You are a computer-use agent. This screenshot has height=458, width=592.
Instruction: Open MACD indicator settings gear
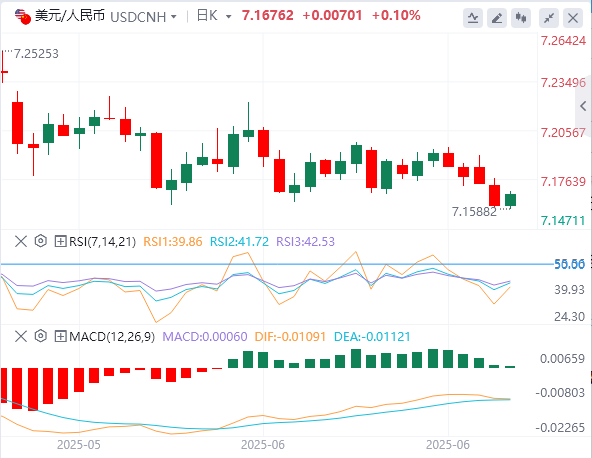[40, 336]
